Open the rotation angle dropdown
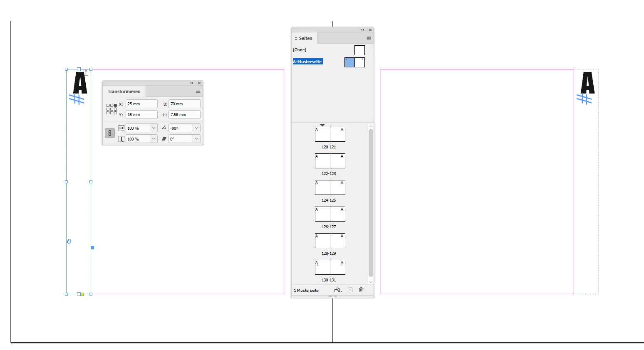644x350 pixels. [x=197, y=128]
